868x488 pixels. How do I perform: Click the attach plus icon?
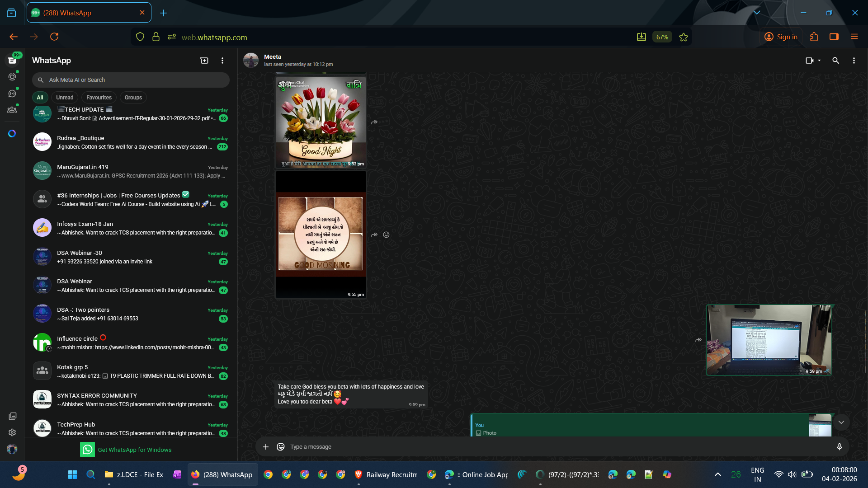pos(266,447)
